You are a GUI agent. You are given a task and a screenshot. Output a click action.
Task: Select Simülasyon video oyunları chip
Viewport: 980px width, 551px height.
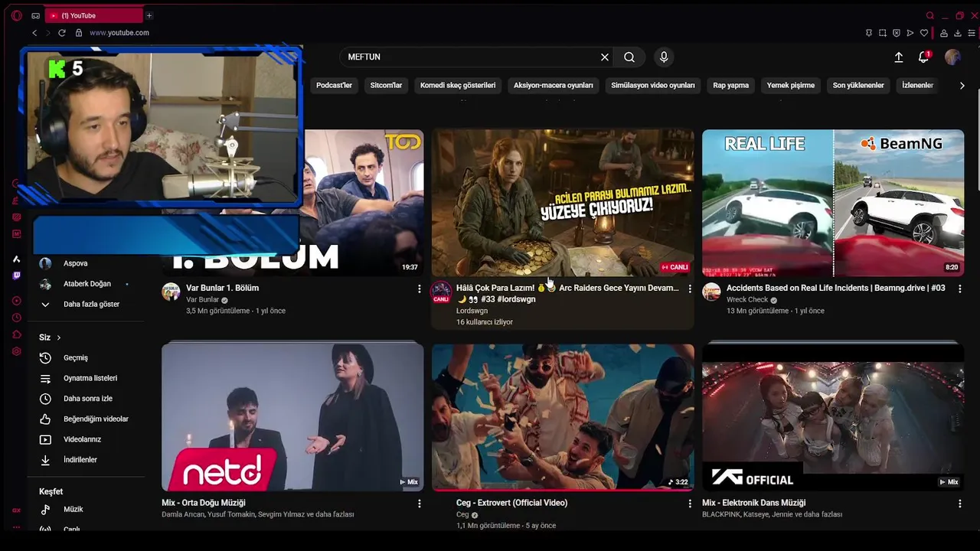coord(653,85)
